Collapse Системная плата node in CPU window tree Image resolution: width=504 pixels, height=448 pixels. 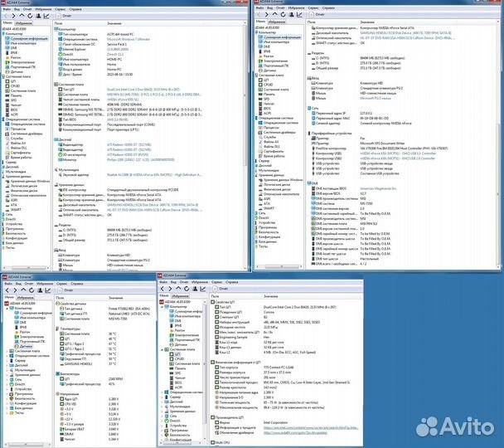point(162,349)
